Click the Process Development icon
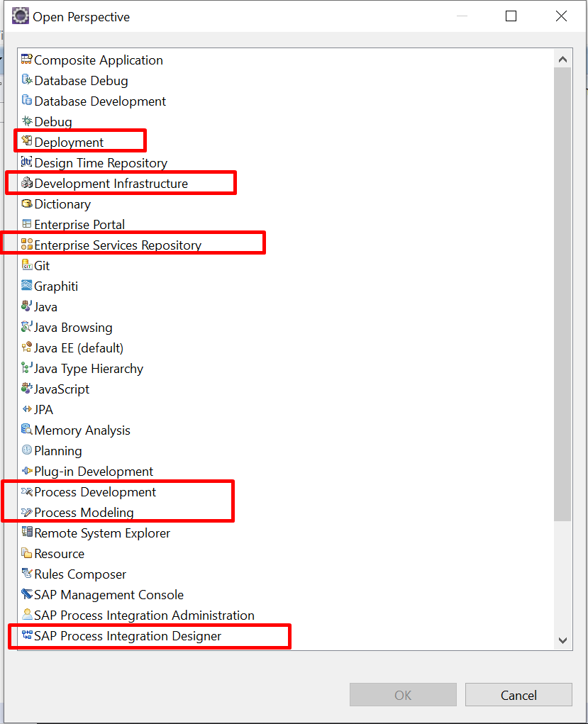 (27, 491)
